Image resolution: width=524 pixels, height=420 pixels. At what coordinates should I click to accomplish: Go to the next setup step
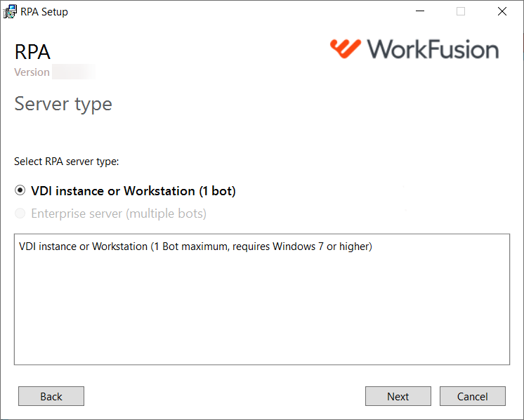[x=398, y=396]
